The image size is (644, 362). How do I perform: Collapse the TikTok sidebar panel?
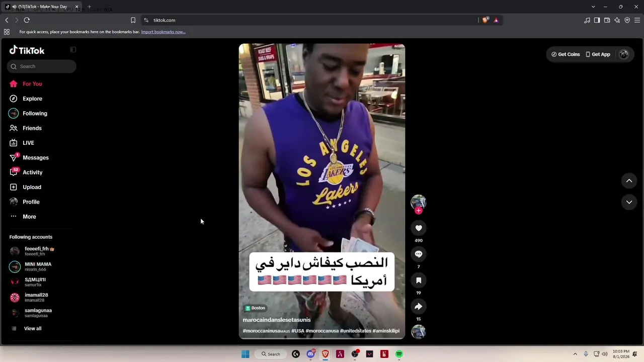(x=73, y=50)
